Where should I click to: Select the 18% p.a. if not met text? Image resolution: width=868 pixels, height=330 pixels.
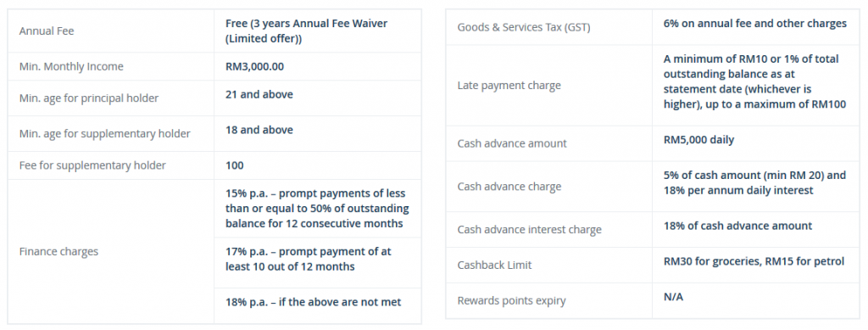pyautogui.click(x=314, y=302)
